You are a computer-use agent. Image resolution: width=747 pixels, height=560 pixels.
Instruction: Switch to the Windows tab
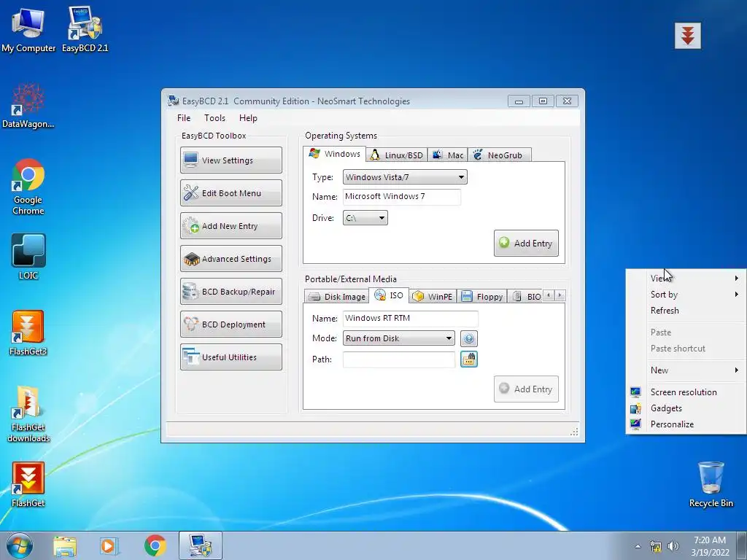click(x=334, y=154)
